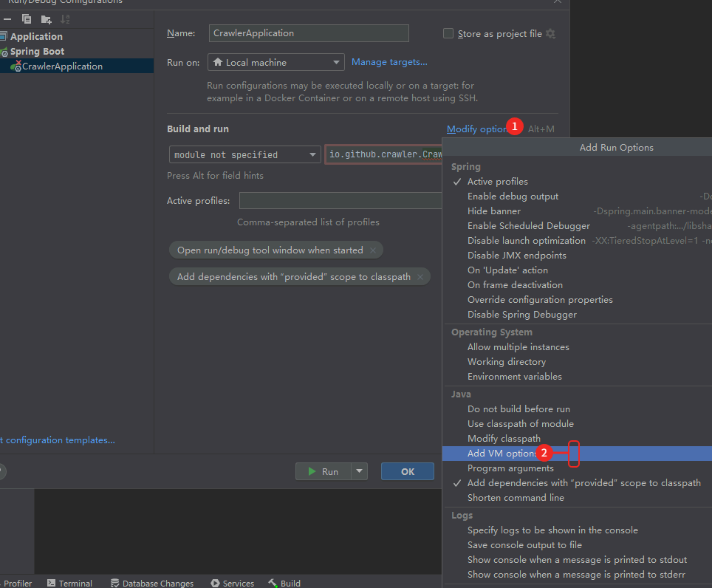
Task: Click the Name input field
Action: pos(309,33)
